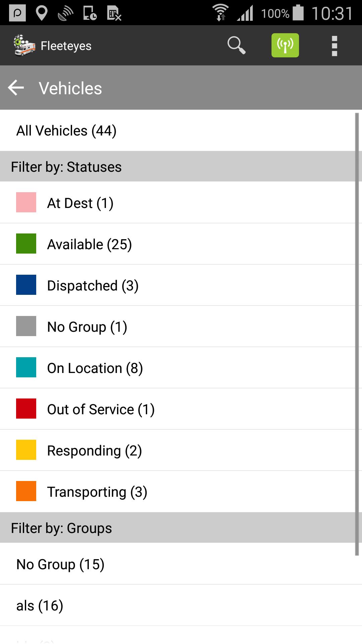The image size is (362, 644).
Task: Toggle the green broadcast antenna button
Action: click(x=285, y=45)
